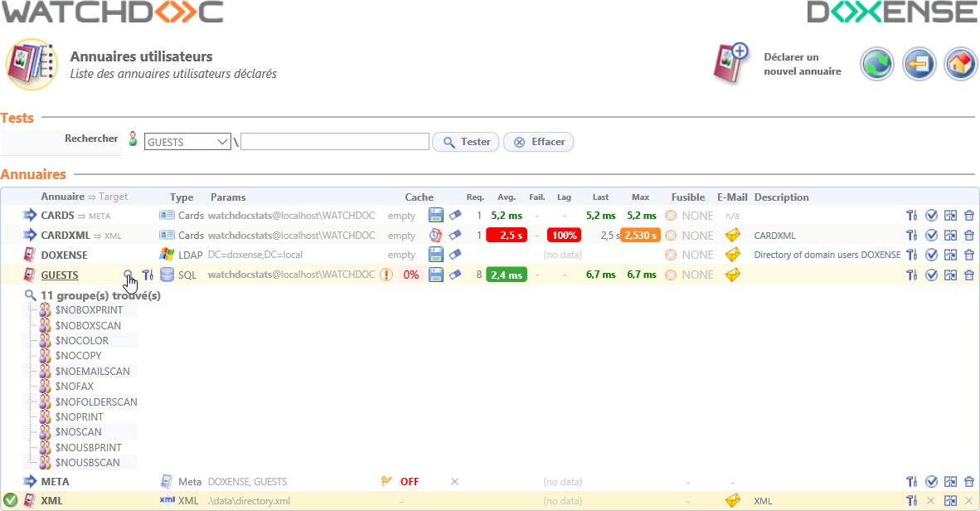Delete the CARDS directory with trash icon
980x511 pixels.
[x=968, y=216]
